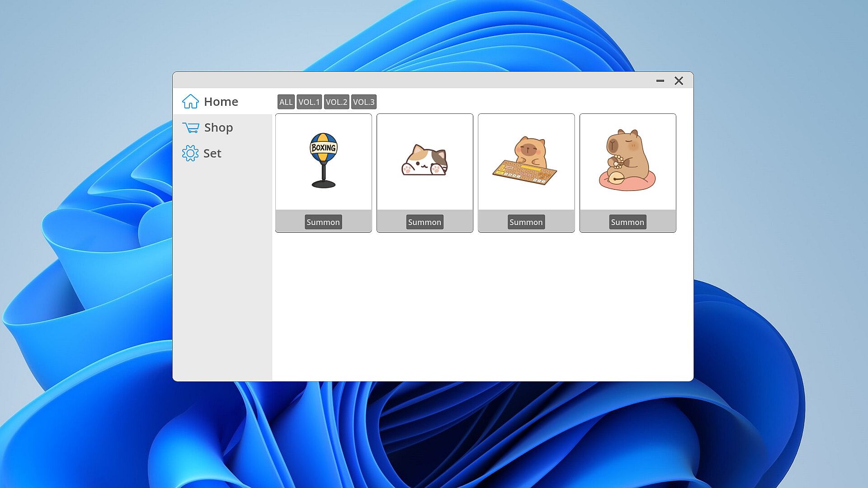The height and width of the screenshot is (488, 868).
Task: Click the Home house icon
Action: point(190,102)
